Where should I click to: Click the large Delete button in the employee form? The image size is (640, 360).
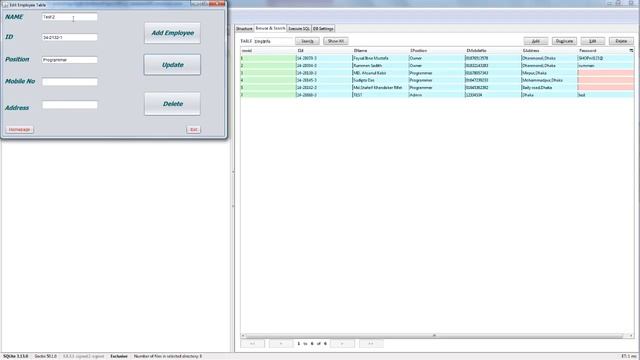(172, 104)
